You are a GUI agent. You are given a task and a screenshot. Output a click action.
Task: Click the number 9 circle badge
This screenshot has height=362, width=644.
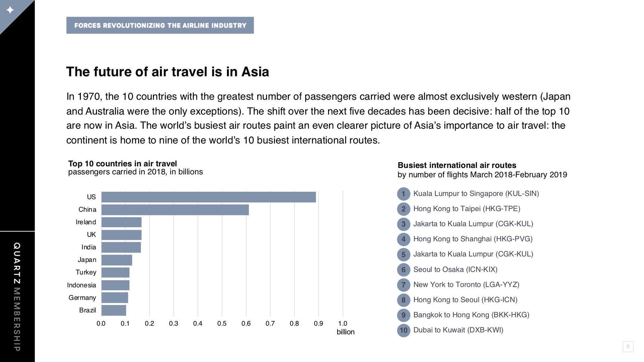tap(404, 315)
